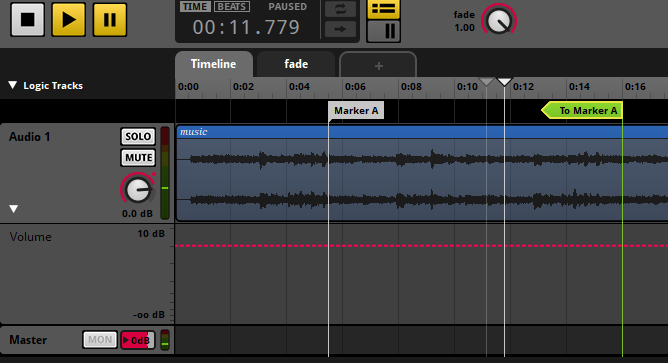Click the yellow list view icon
This screenshot has width=668, height=363.
(383, 9)
